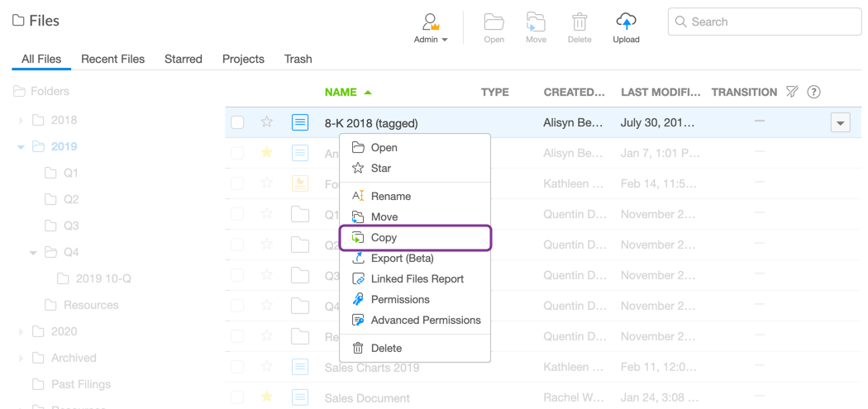Click the document icon of Sales Charts 2019
Image resolution: width=868 pixels, height=409 pixels.
tap(299, 366)
